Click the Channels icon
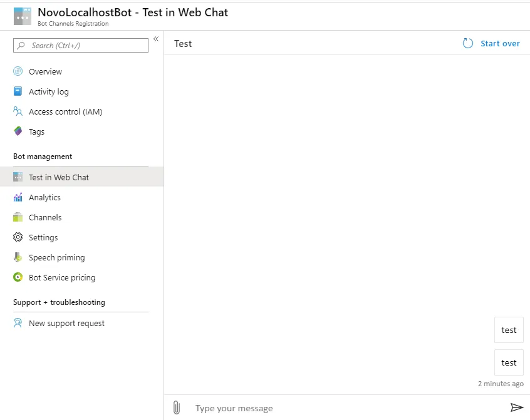Screen dimensions: 530x420 (18, 217)
